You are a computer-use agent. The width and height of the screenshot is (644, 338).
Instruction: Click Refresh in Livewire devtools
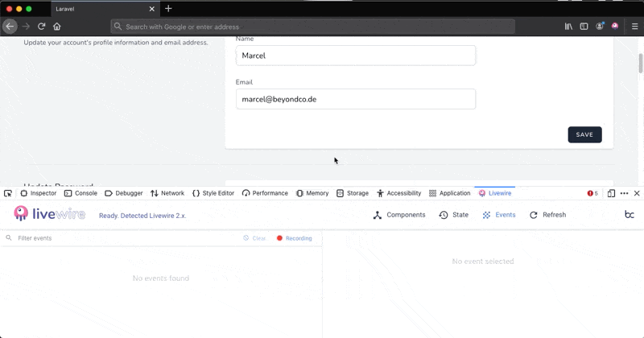pos(548,215)
